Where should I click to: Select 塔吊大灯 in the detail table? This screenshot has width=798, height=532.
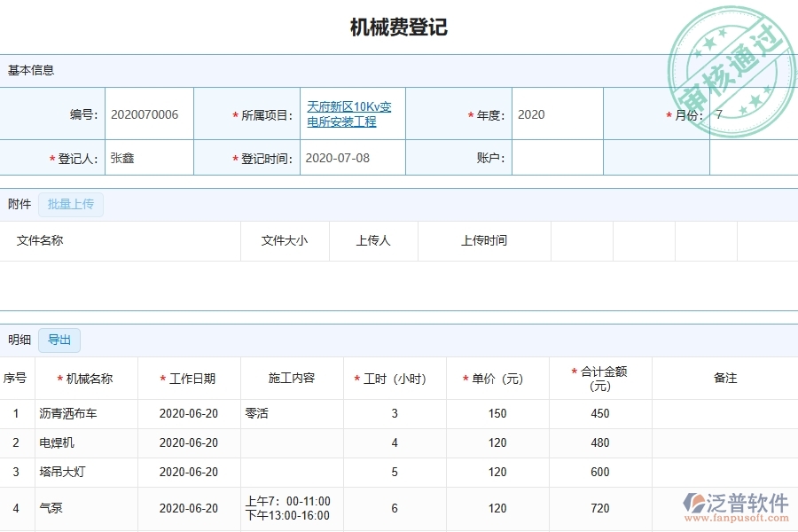63,472
